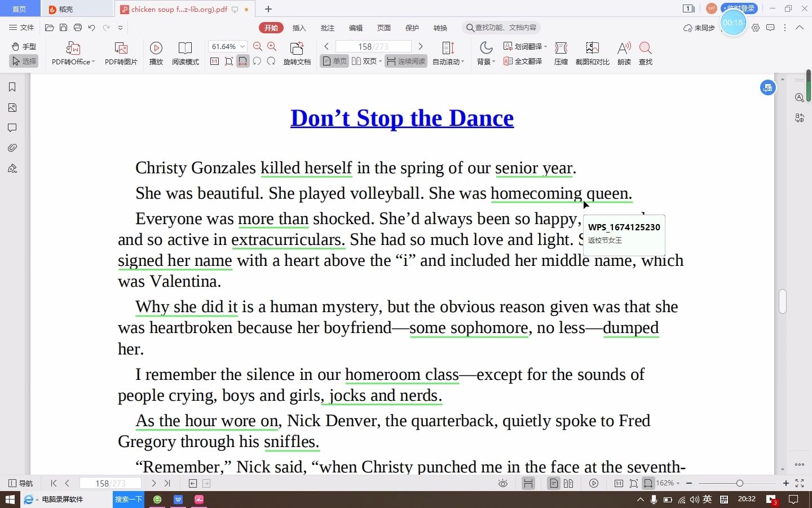
Task: Open the settings gear icon
Action: [756, 28]
